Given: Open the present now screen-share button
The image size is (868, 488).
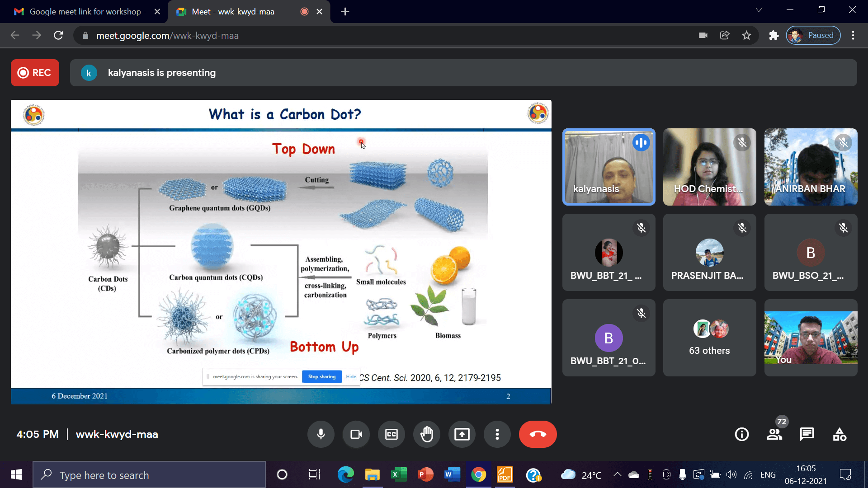Looking at the screenshot, I should click(462, 434).
